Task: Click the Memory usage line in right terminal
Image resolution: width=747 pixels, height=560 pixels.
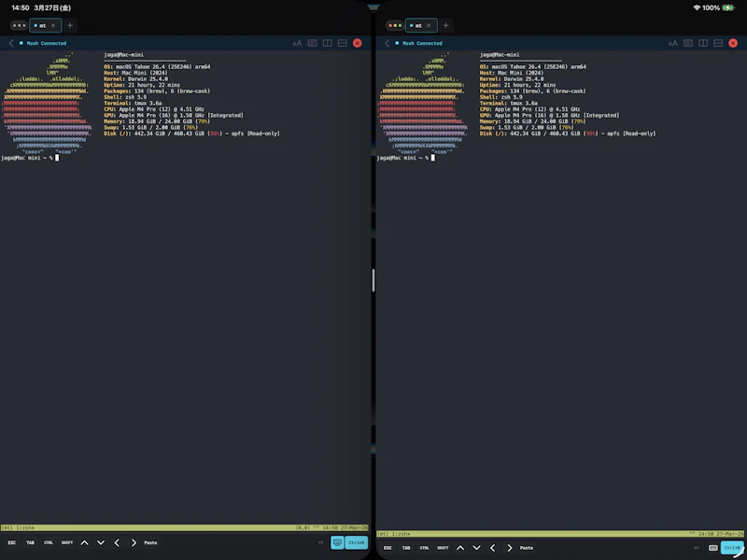Action: click(x=532, y=121)
